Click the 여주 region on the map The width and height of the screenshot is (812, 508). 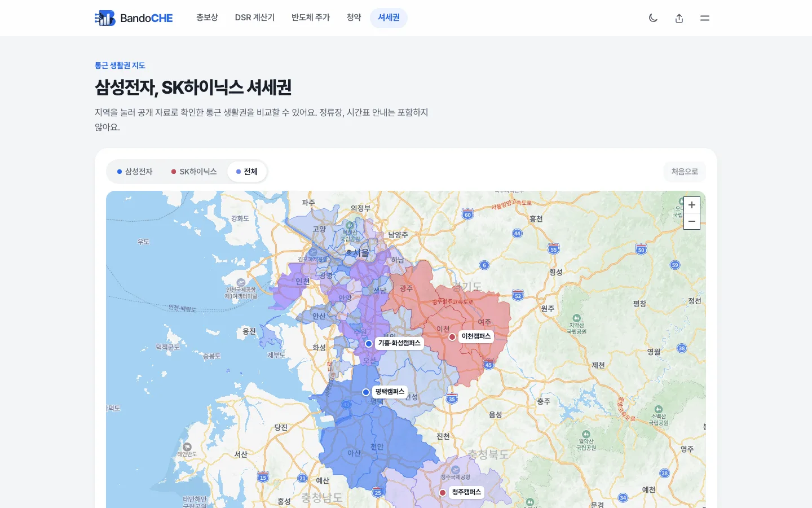(484, 322)
